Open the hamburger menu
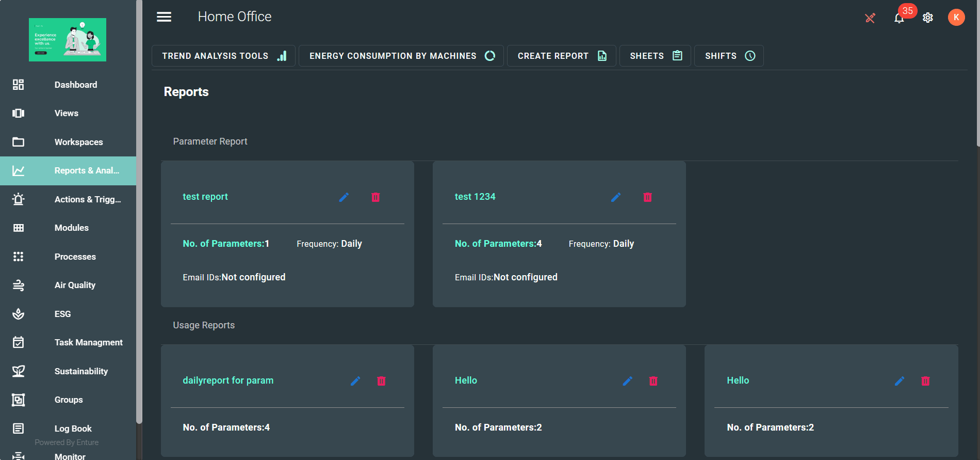The width and height of the screenshot is (980, 460). tap(164, 17)
